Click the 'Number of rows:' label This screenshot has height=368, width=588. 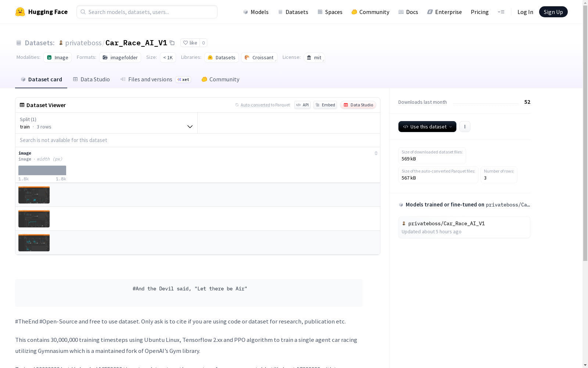pyautogui.click(x=499, y=171)
